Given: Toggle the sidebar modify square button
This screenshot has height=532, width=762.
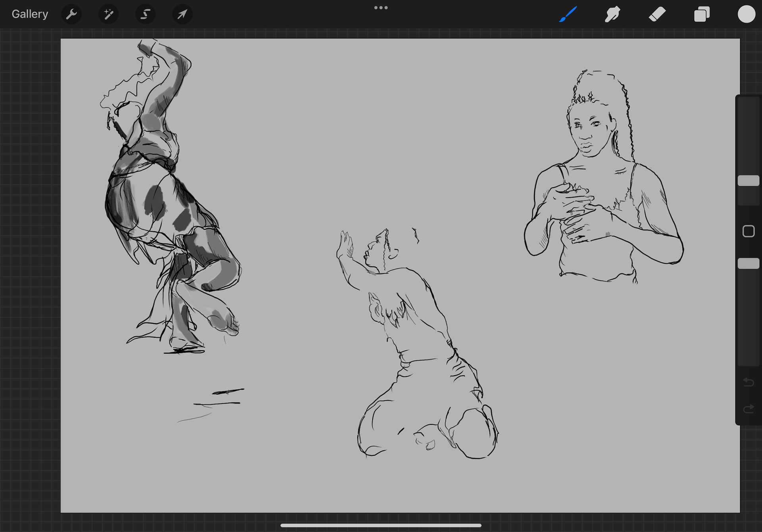Looking at the screenshot, I should pyautogui.click(x=748, y=231).
